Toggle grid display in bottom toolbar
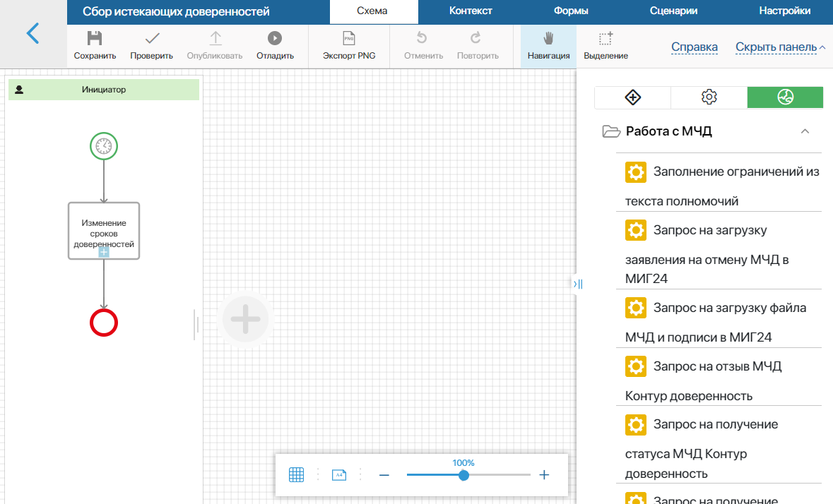The image size is (833, 504). 296,475
